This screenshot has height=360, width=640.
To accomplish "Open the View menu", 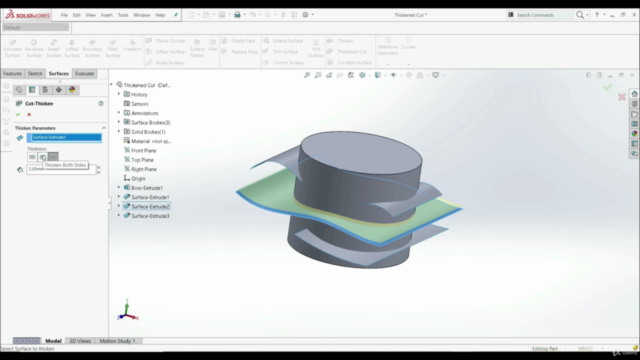I will tap(91, 15).
